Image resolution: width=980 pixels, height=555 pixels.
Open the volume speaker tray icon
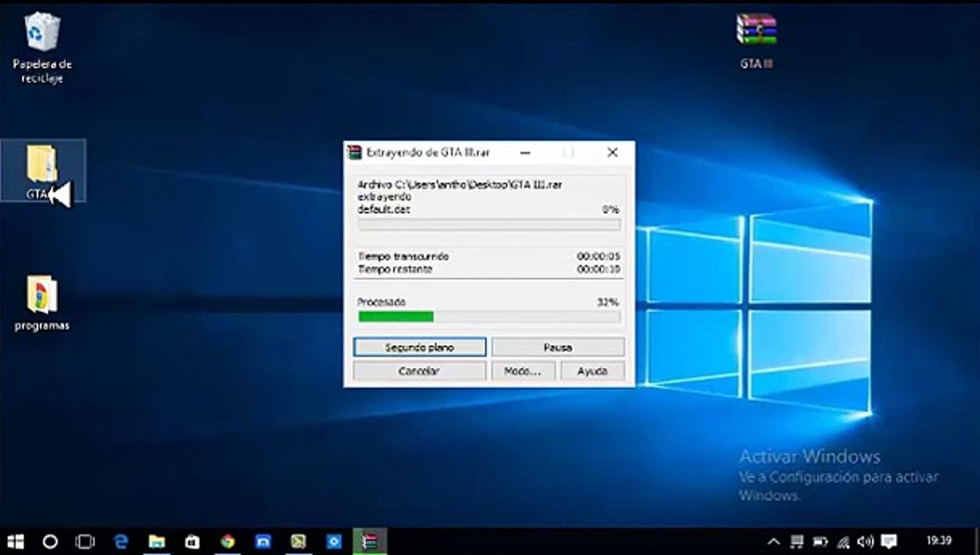(x=865, y=542)
